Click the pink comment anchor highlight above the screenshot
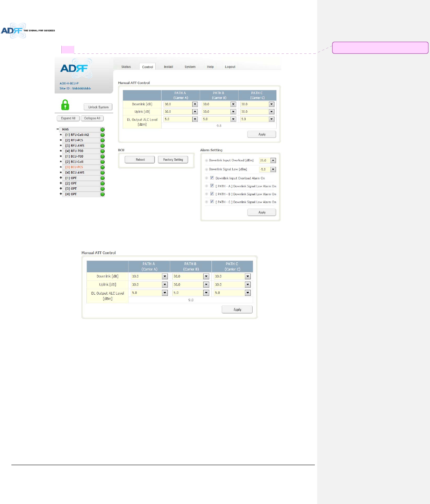 pos(68,49)
